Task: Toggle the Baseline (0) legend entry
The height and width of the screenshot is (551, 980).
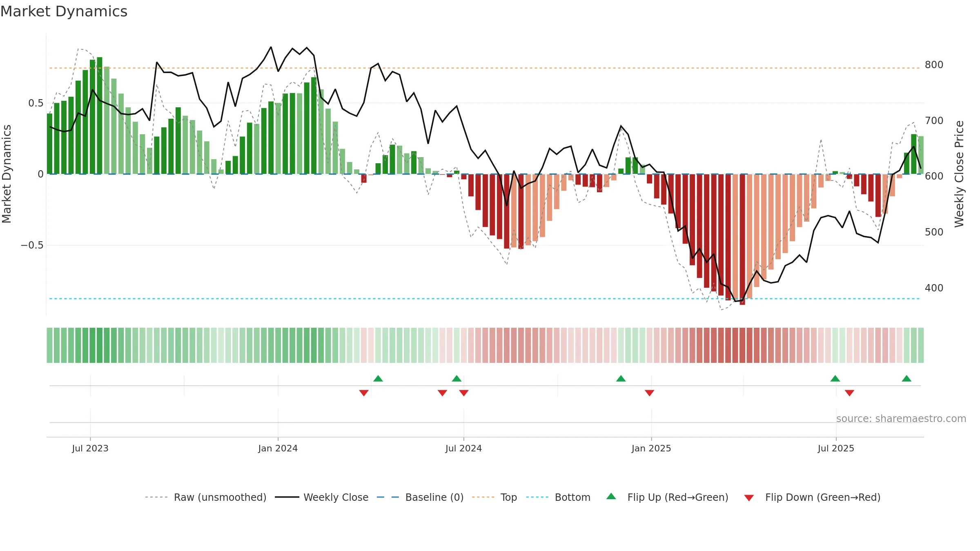Action: click(420, 497)
